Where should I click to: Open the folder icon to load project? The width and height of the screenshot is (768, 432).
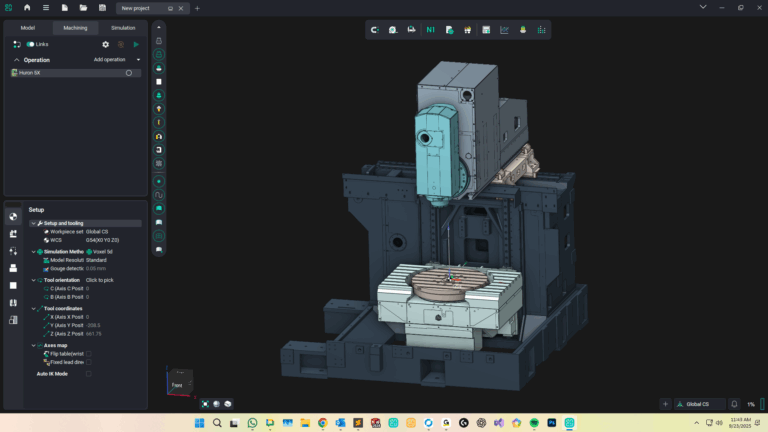click(x=84, y=8)
